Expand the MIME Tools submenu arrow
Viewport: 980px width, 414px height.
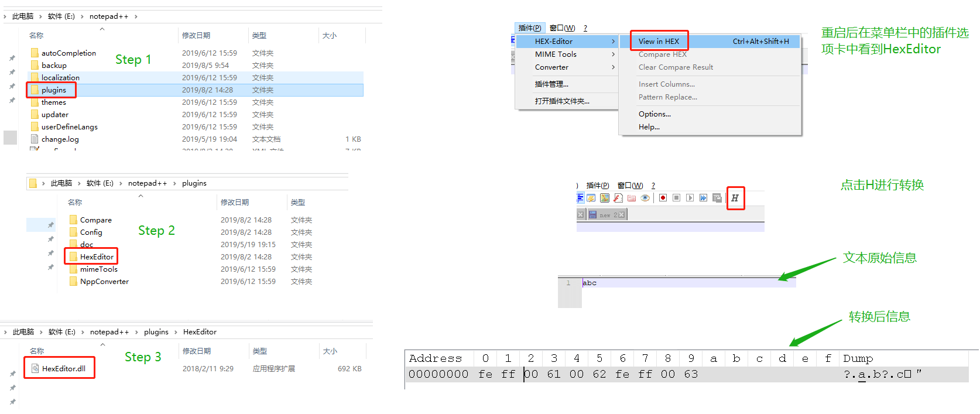613,54
